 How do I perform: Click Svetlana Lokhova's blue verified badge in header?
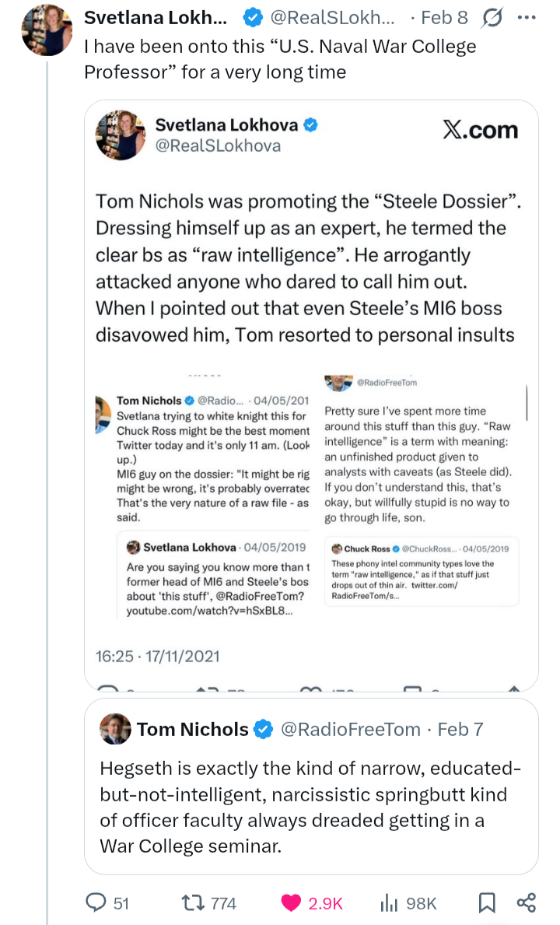coord(253,17)
